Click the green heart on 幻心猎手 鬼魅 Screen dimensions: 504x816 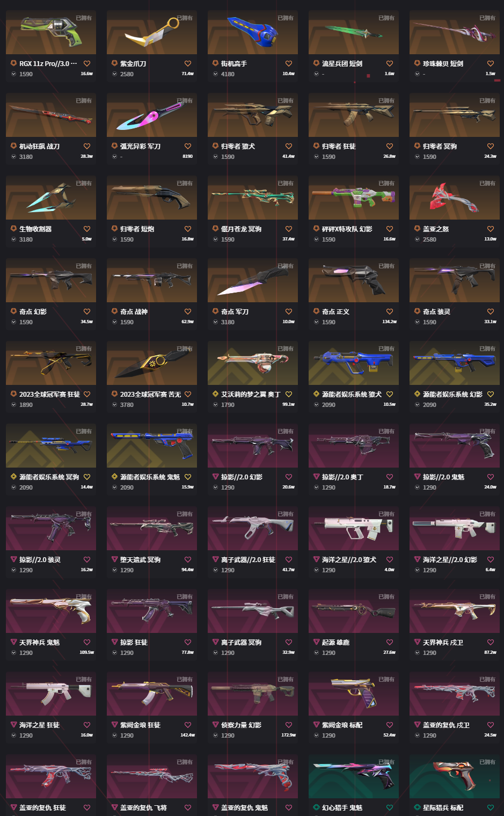click(390, 807)
